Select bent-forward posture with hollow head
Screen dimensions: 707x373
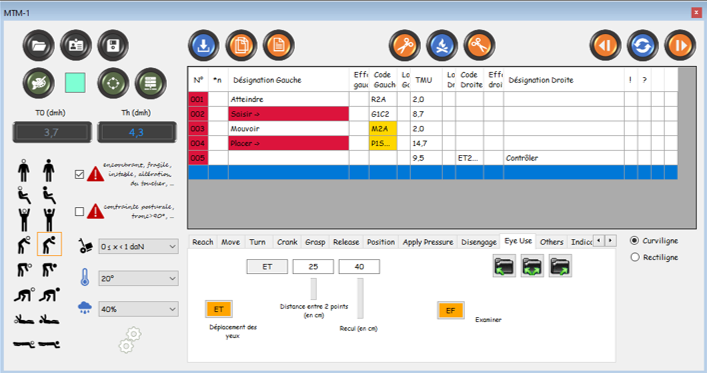tap(24, 244)
